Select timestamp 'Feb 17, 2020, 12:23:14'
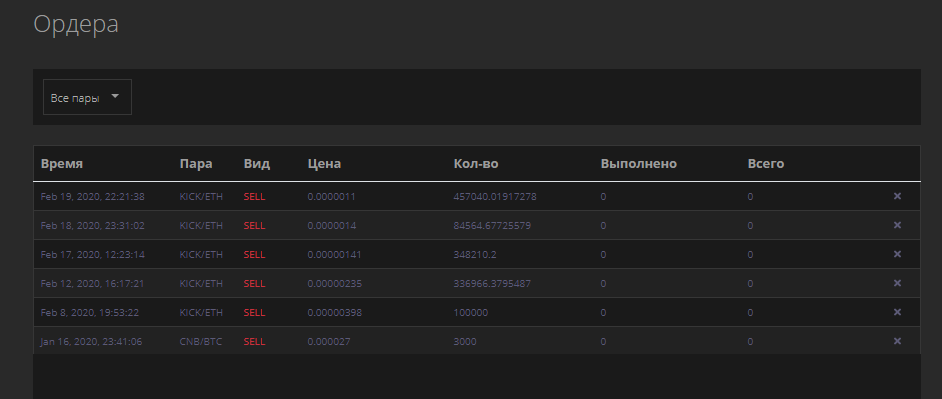The height and width of the screenshot is (399, 942). click(93, 255)
